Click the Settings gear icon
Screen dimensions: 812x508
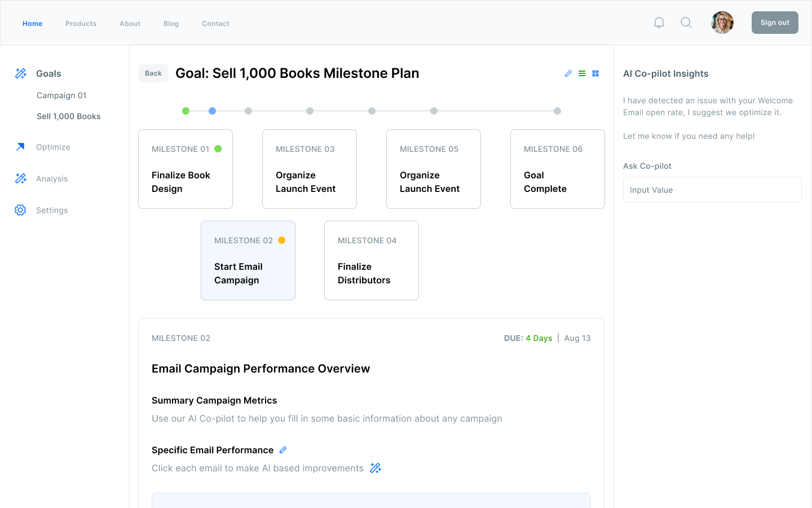pos(20,210)
